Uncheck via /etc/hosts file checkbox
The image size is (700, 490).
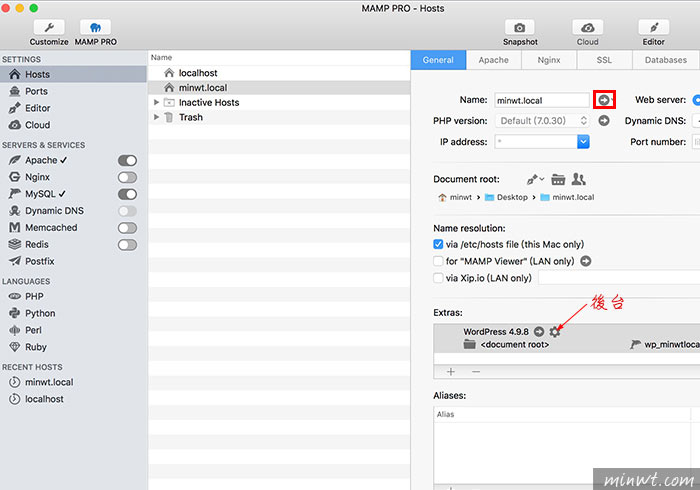tap(438, 244)
